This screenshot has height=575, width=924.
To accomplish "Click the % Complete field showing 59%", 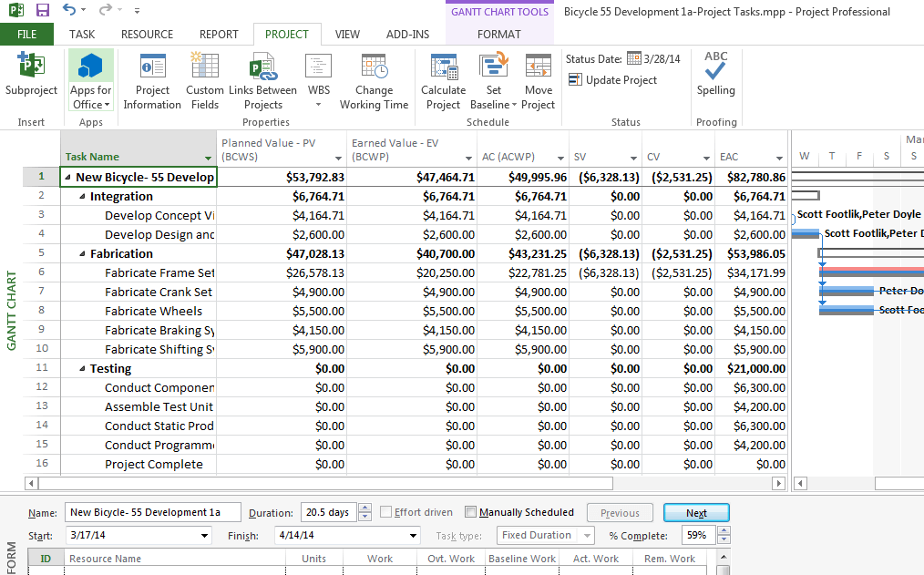I will 699,536.
